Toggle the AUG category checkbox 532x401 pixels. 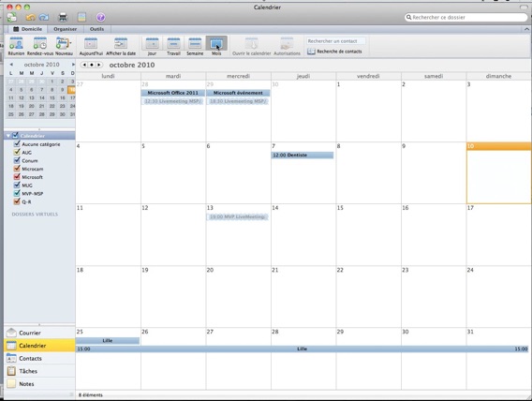pos(17,152)
